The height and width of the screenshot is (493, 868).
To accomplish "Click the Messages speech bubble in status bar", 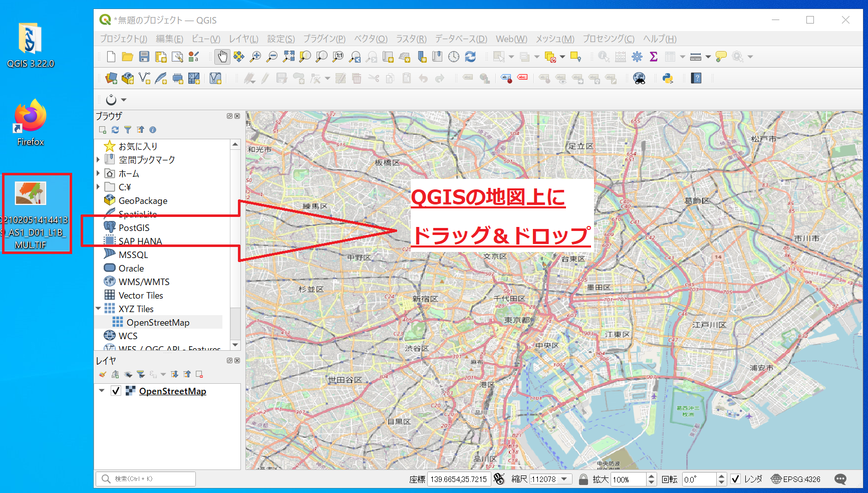I will [840, 479].
